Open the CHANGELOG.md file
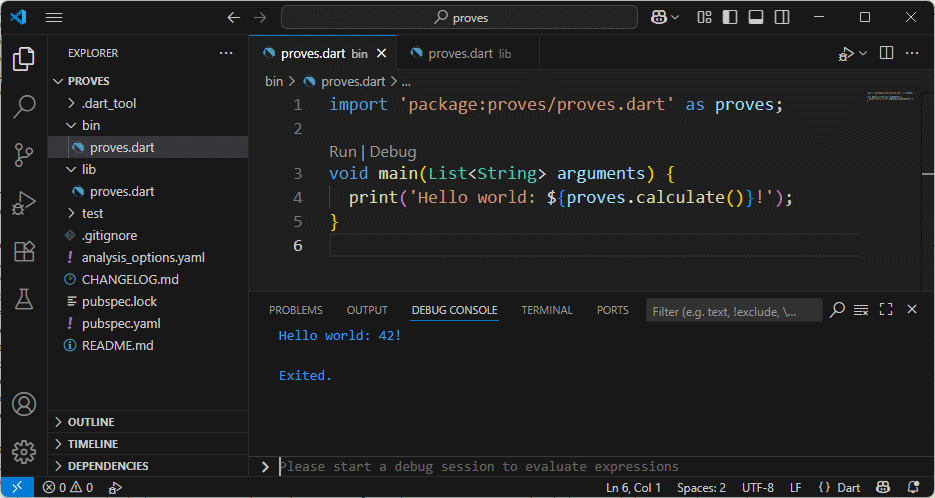 click(x=147, y=279)
